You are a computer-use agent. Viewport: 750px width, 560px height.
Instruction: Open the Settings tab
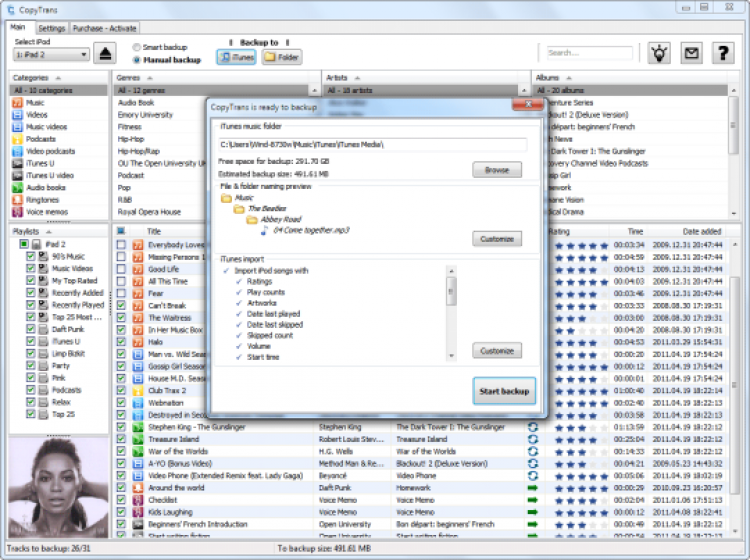[x=52, y=28]
